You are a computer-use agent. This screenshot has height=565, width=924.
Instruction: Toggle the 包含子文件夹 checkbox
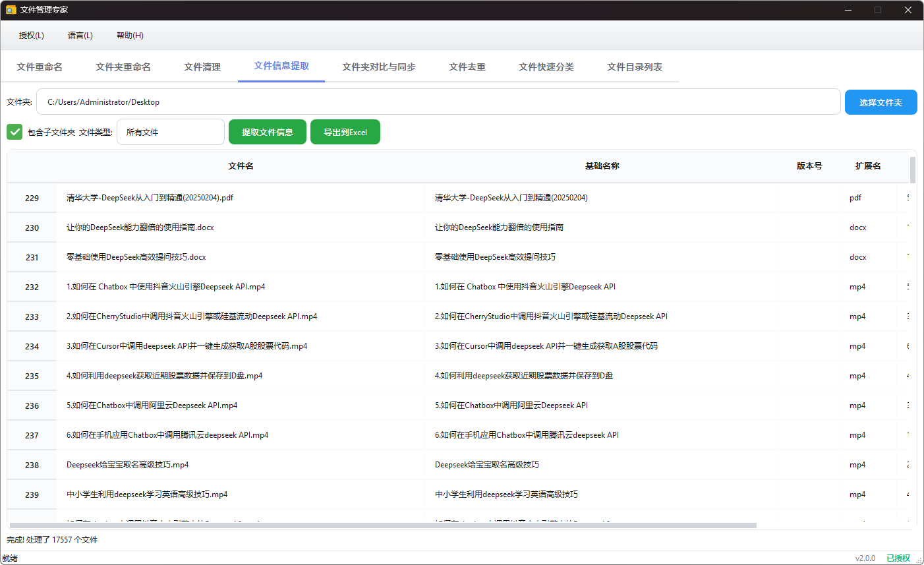pyautogui.click(x=14, y=132)
